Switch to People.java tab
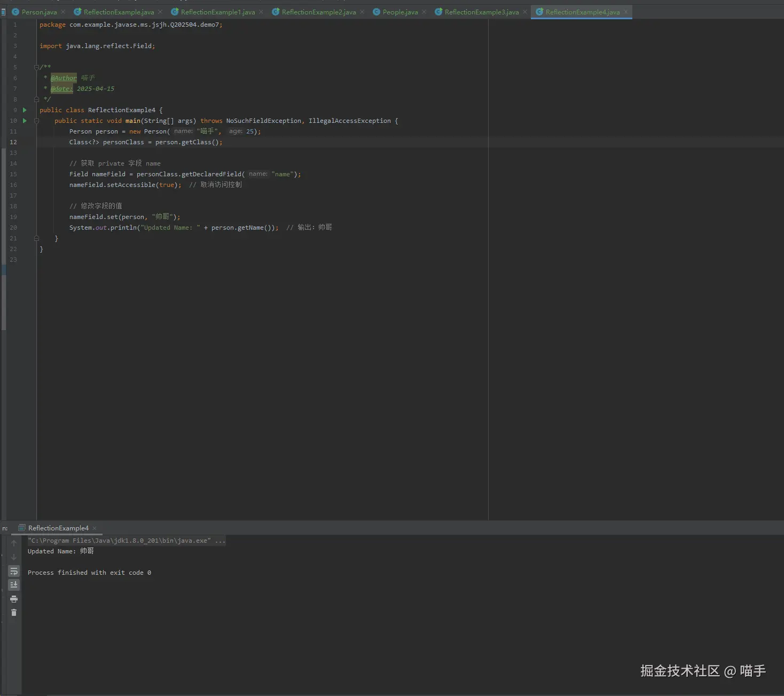The width and height of the screenshot is (784, 696). pos(400,12)
